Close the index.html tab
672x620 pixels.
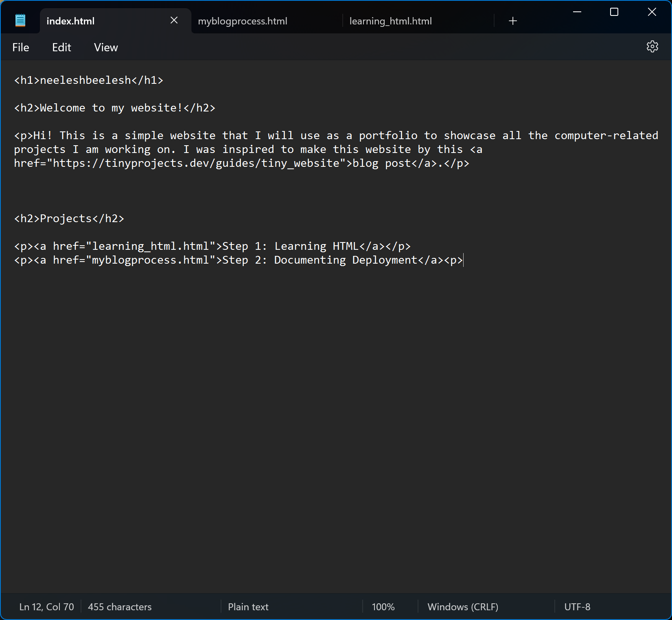point(174,20)
